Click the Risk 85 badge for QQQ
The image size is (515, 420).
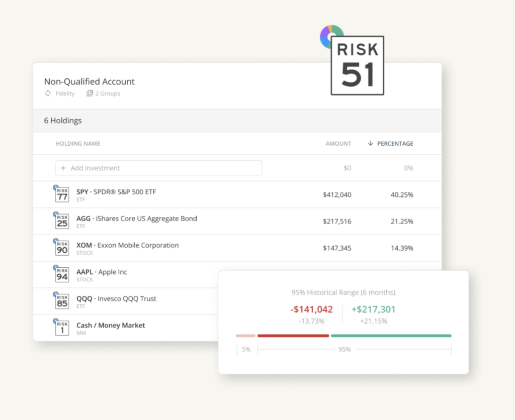(62, 301)
